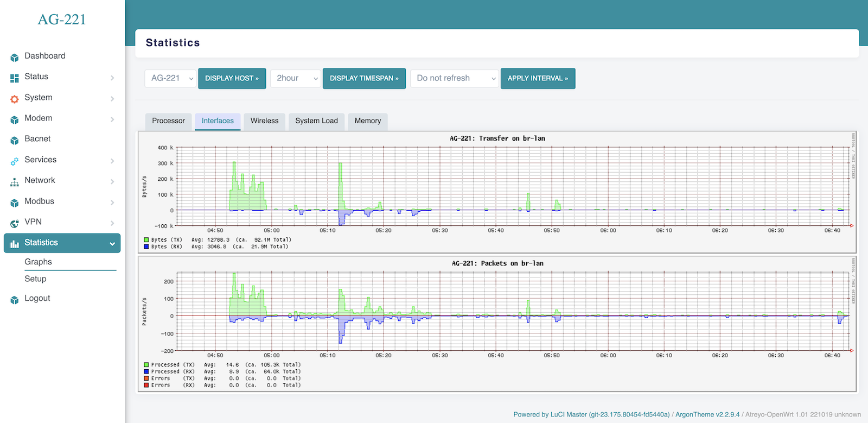The width and height of the screenshot is (868, 423).
Task: Click the Logout cube icon
Action: click(15, 300)
